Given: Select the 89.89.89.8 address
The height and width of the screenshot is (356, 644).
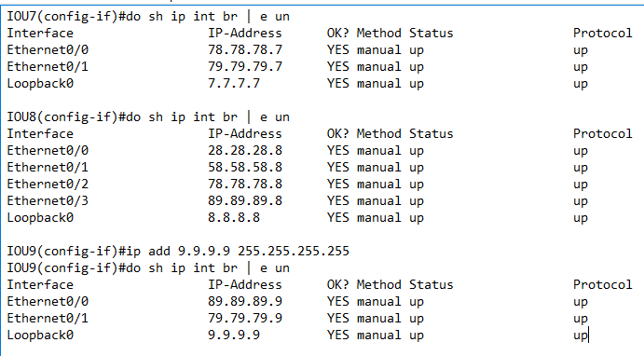Looking at the screenshot, I should (x=245, y=200).
